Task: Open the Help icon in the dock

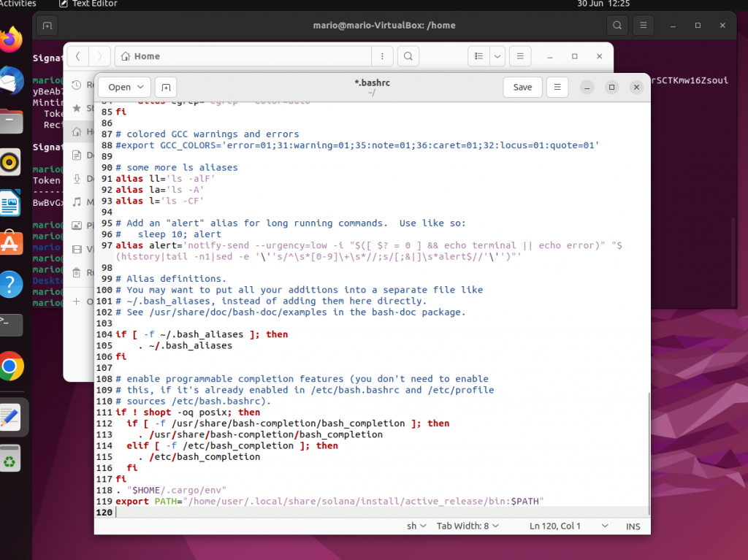Action: click(x=10, y=284)
